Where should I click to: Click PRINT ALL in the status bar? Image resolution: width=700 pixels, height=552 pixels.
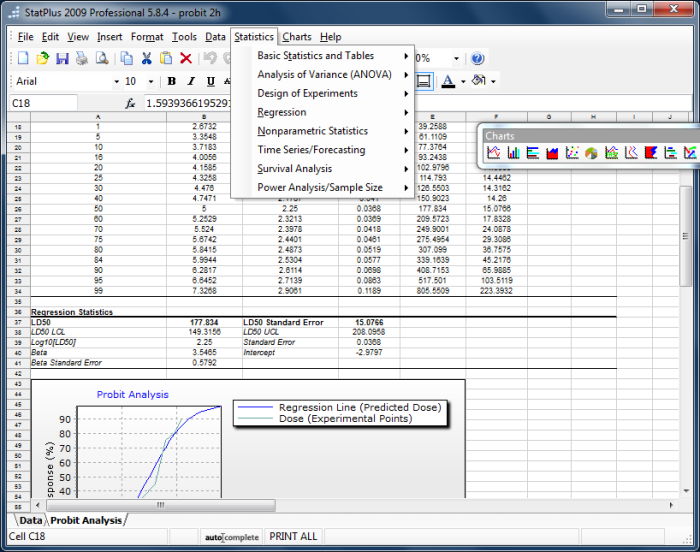click(293, 537)
